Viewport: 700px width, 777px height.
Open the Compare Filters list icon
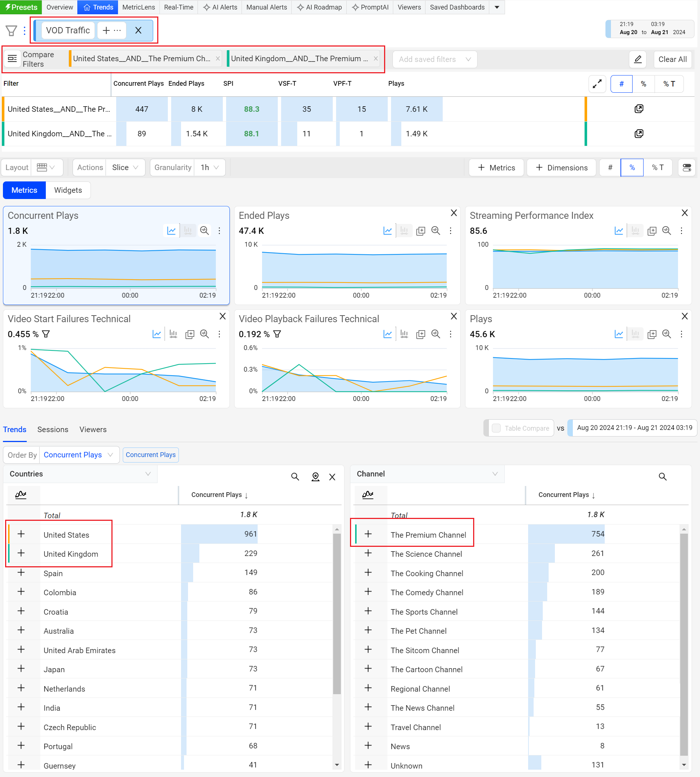click(x=12, y=59)
